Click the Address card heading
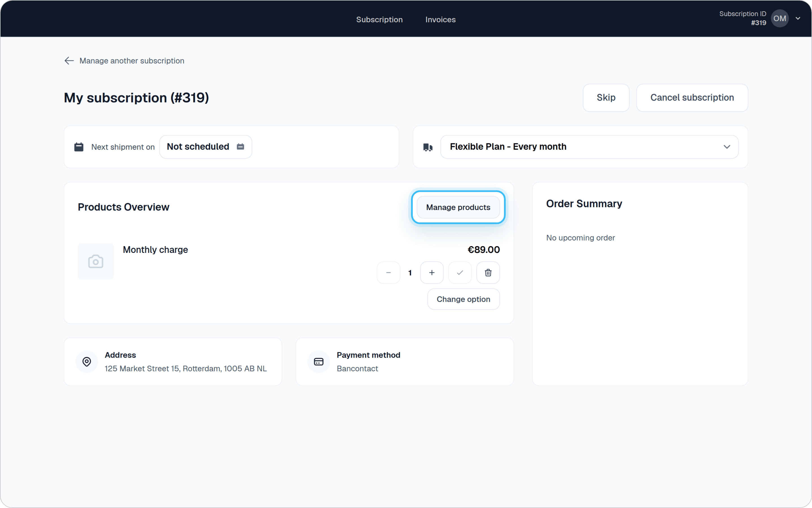Image resolution: width=812 pixels, height=508 pixels. 120,355
